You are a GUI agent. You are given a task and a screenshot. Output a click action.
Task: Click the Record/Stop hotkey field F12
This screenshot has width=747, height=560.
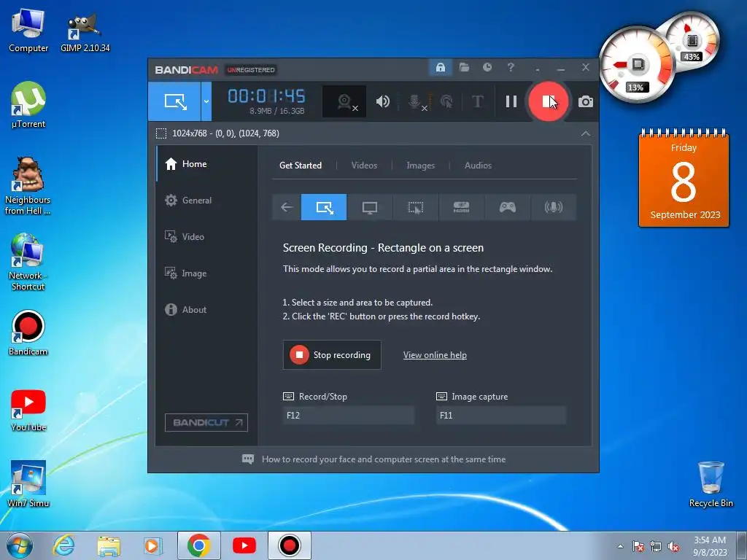point(349,415)
